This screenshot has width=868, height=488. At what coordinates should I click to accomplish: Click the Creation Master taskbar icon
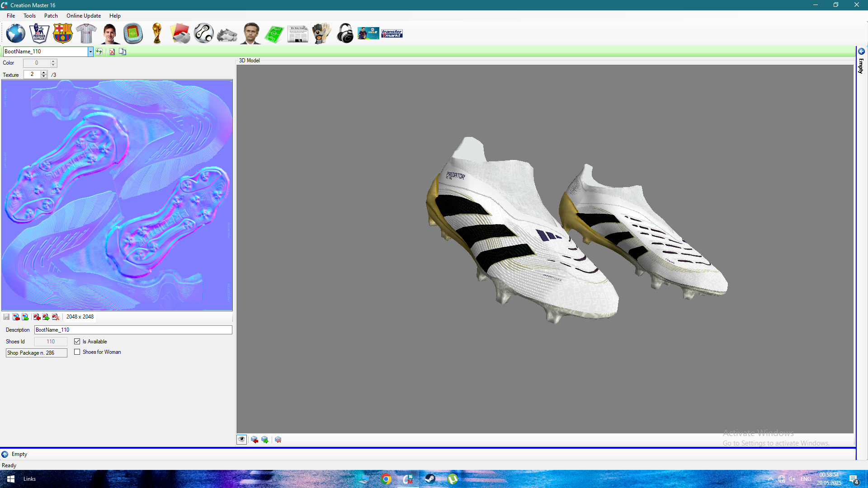coord(408,479)
